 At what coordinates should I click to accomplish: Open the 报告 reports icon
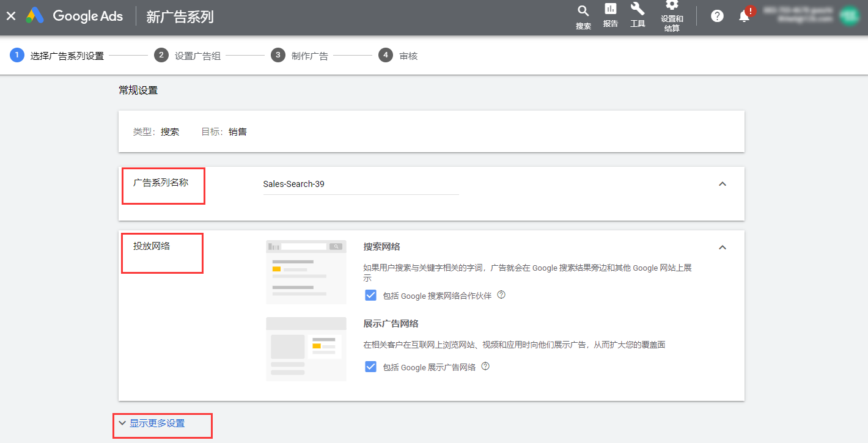coord(610,15)
